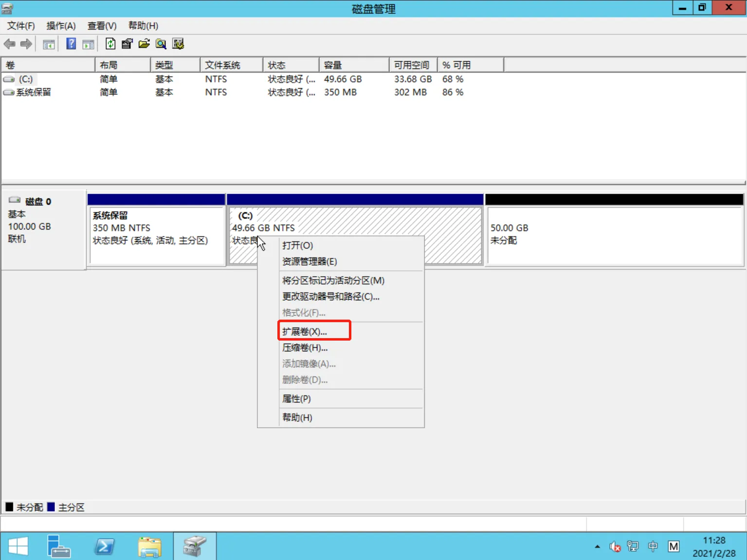Click the back navigation arrow icon
Image resolution: width=747 pixels, height=560 pixels.
[x=9, y=44]
